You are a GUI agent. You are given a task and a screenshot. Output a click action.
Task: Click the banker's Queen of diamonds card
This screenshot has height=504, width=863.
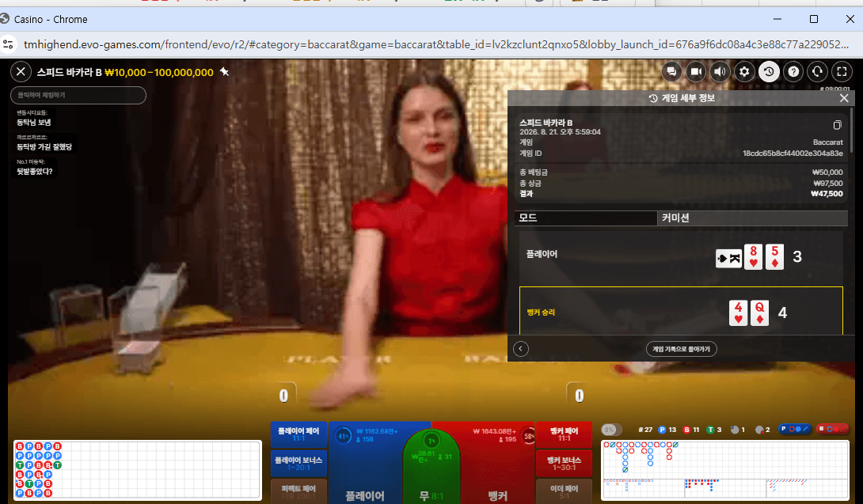click(x=759, y=313)
